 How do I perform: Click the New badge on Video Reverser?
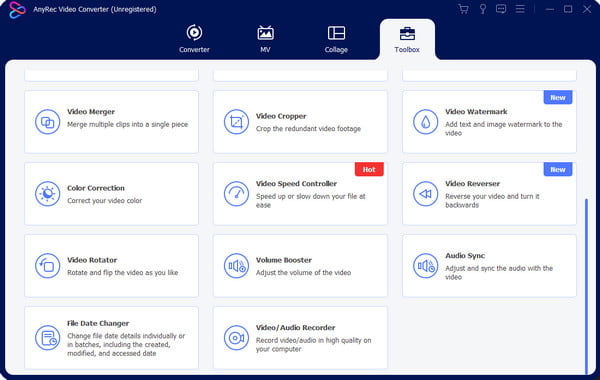click(558, 170)
